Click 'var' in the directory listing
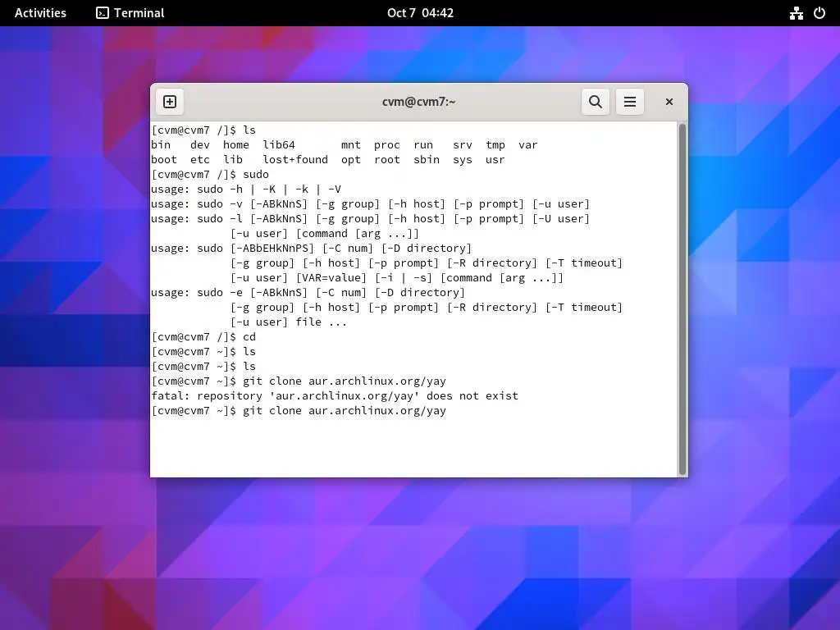840x630 pixels. (528, 144)
